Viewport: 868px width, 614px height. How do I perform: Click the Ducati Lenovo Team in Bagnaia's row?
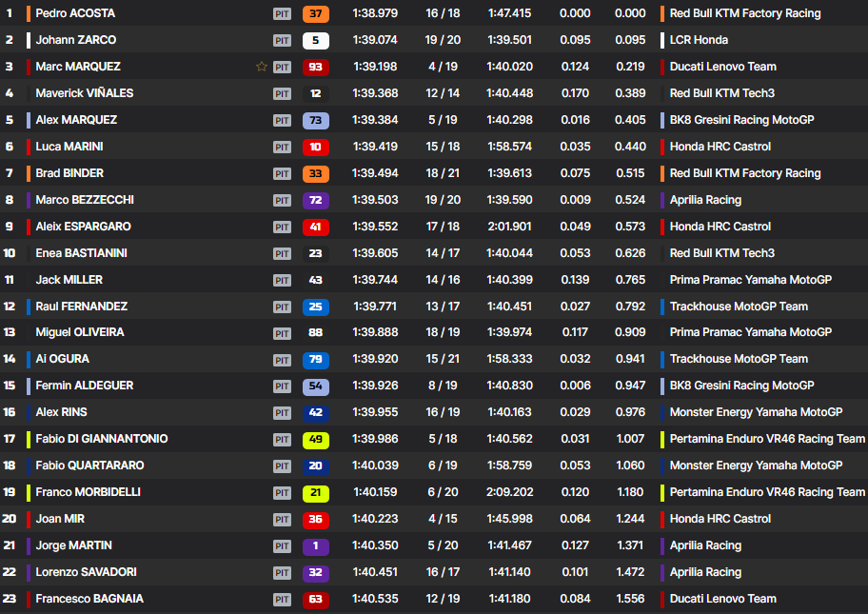point(722,599)
